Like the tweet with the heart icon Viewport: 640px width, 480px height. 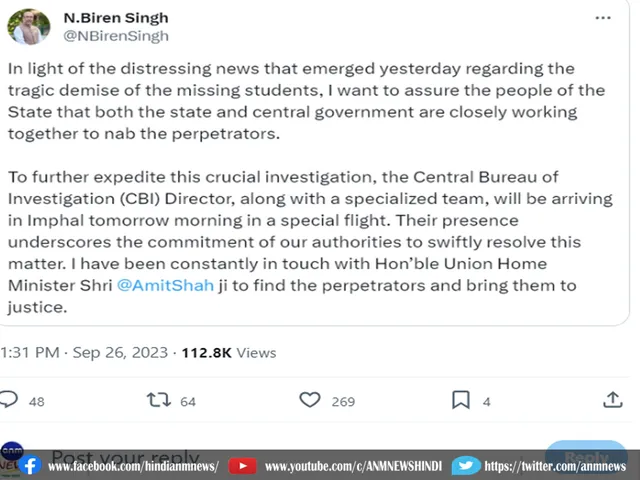(x=310, y=400)
